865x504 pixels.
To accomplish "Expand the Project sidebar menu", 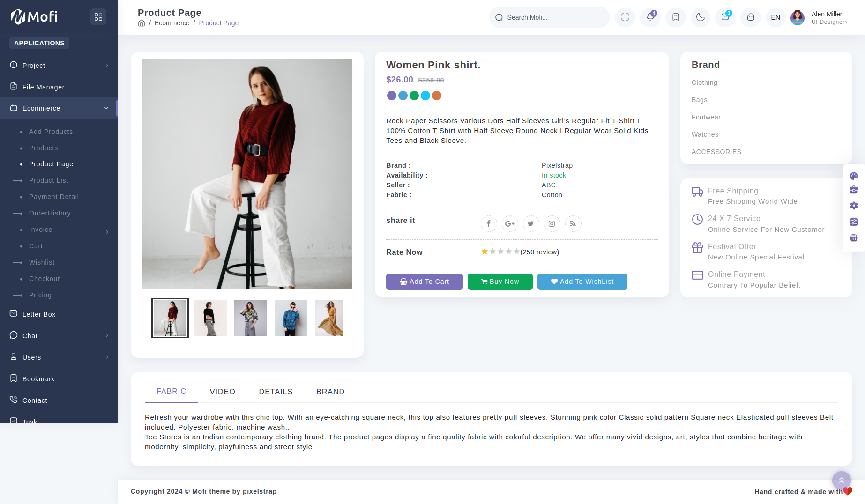I will point(59,66).
